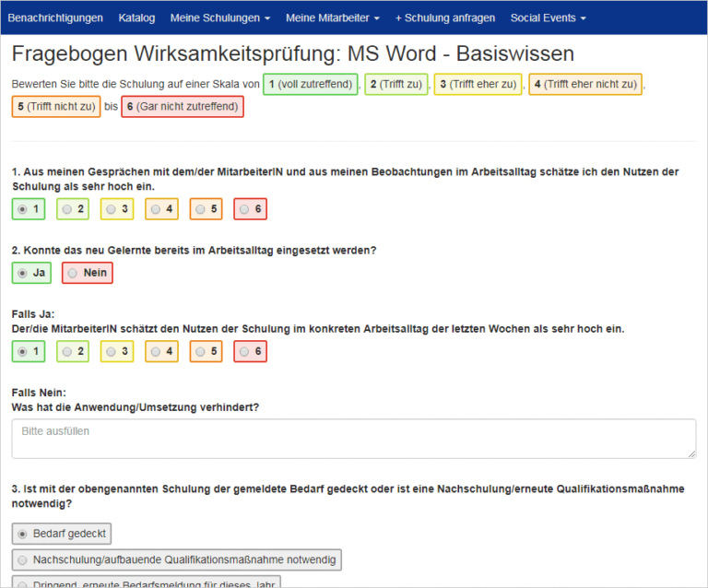The width and height of the screenshot is (708, 588).
Task: Click the 'Falls Ja:' label text
Action: pos(33,314)
